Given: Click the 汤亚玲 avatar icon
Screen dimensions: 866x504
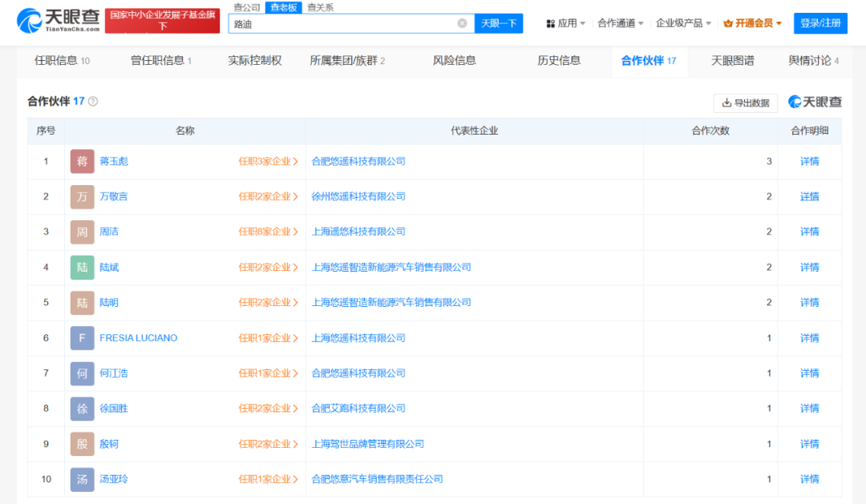Looking at the screenshot, I should 82,479.
